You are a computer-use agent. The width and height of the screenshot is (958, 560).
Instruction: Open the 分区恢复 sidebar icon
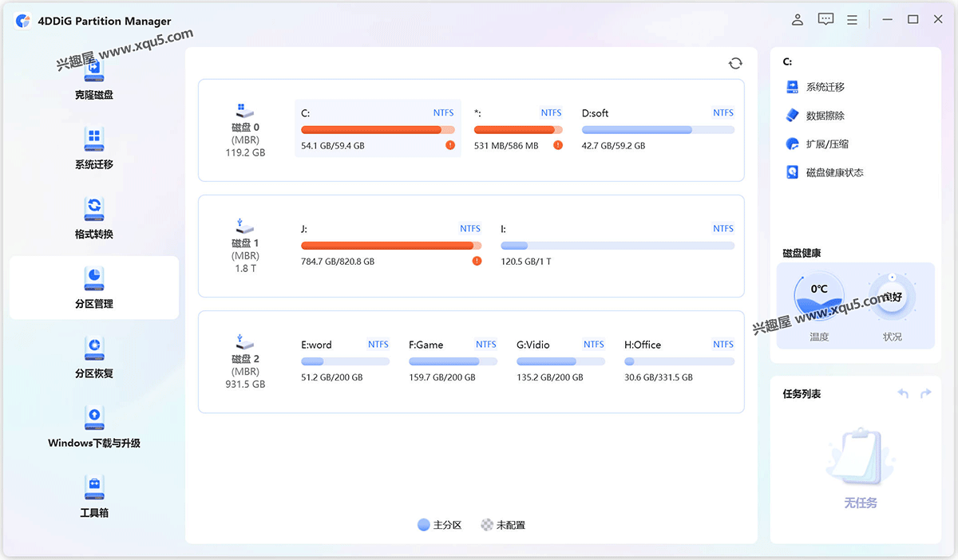coord(94,348)
